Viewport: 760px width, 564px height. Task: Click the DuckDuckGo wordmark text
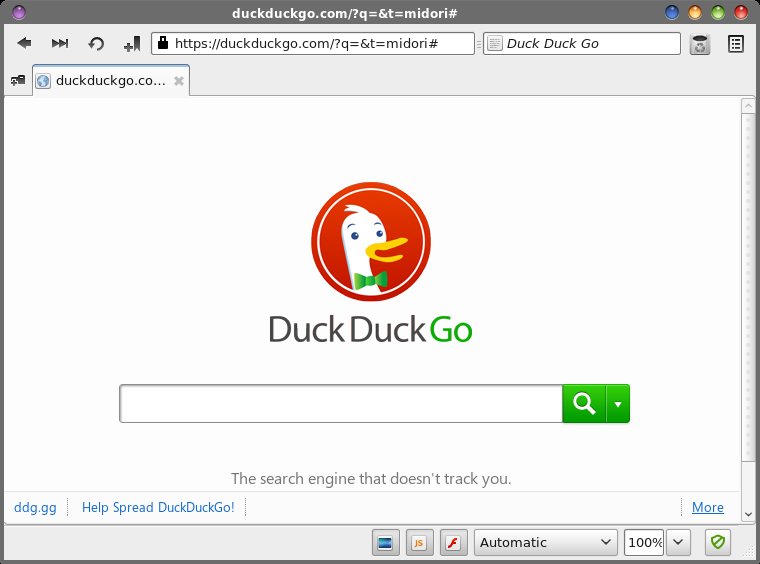(370, 329)
